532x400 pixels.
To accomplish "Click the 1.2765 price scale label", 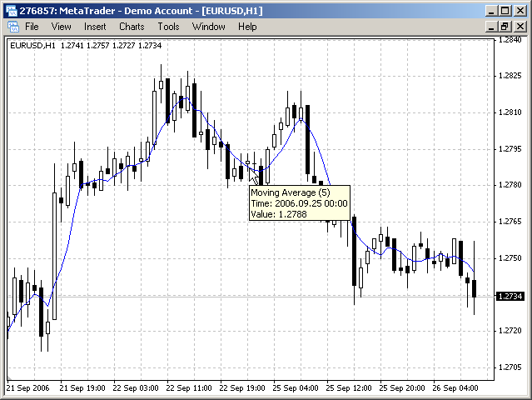I will (x=510, y=222).
